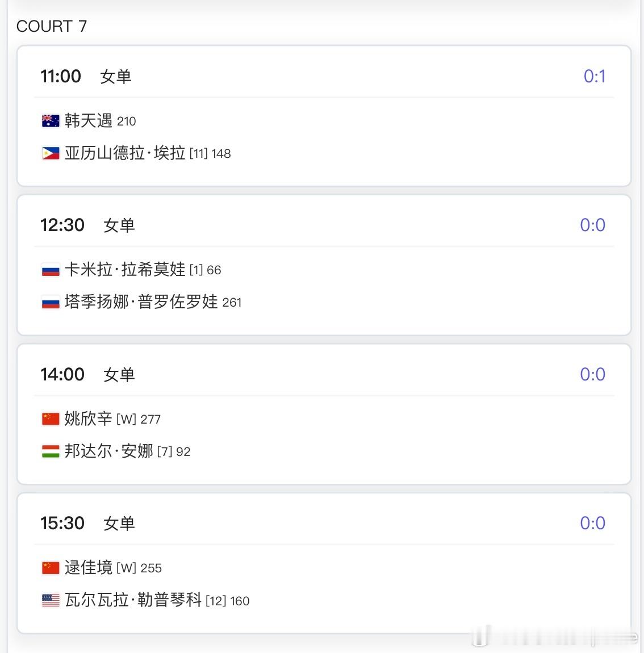This screenshot has height=653, width=644.
Task: Click the COURT 7 section heading
Action: (52, 26)
